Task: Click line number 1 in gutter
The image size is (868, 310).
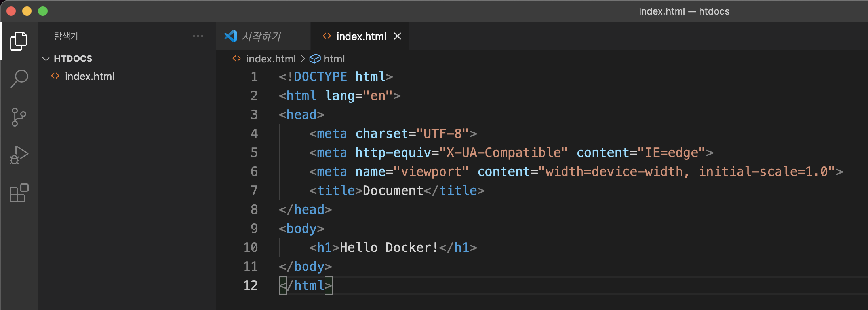Action: 254,77
